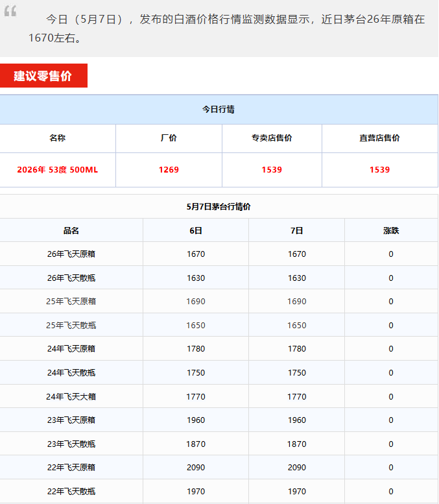Click the 7日 price 1770 for 24年飞天大箱
Image resolution: width=439 pixels, height=504 pixels.
coord(296,396)
